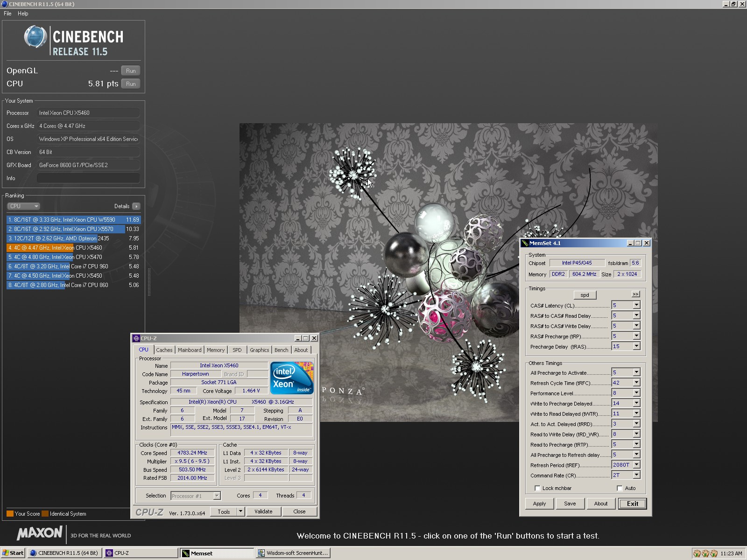Open the Performance Level dropdown

[x=636, y=393]
